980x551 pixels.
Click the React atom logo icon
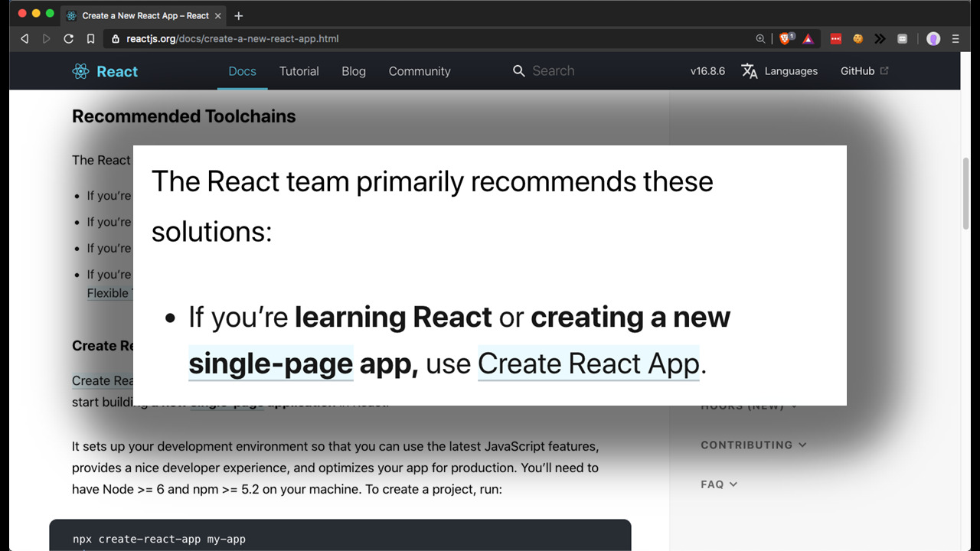pyautogui.click(x=80, y=71)
